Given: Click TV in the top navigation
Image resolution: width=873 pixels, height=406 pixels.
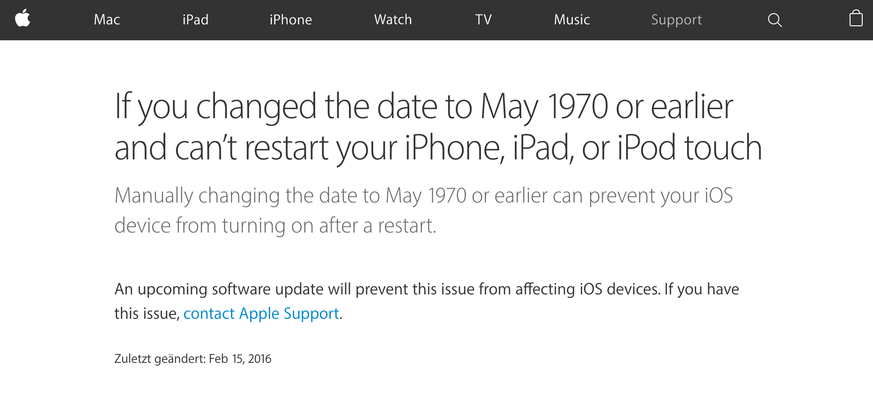Looking at the screenshot, I should pos(483,20).
